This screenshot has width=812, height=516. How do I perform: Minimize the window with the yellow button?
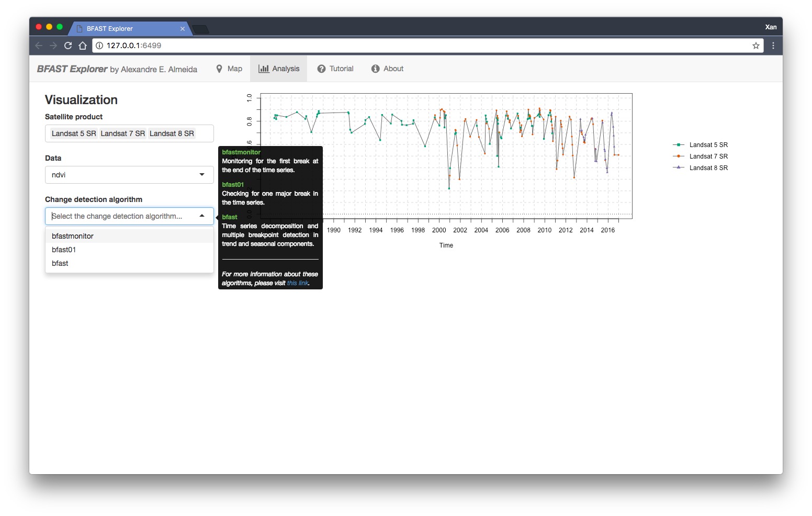click(x=49, y=27)
